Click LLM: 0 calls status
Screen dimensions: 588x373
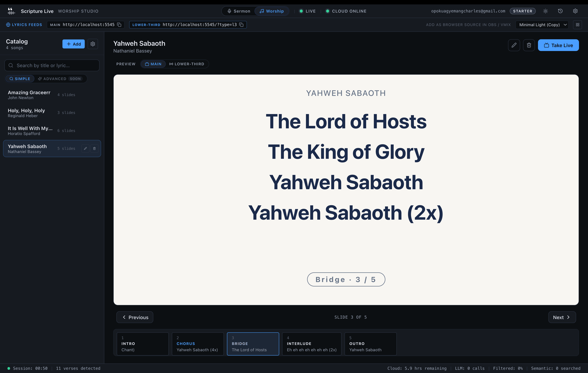click(x=470, y=368)
